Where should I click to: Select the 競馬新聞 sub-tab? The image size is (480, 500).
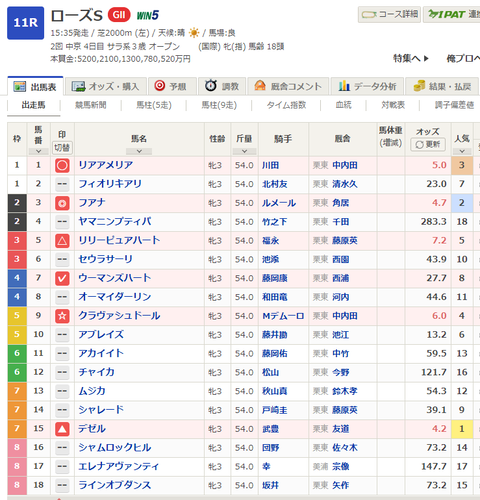tap(91, 105)
